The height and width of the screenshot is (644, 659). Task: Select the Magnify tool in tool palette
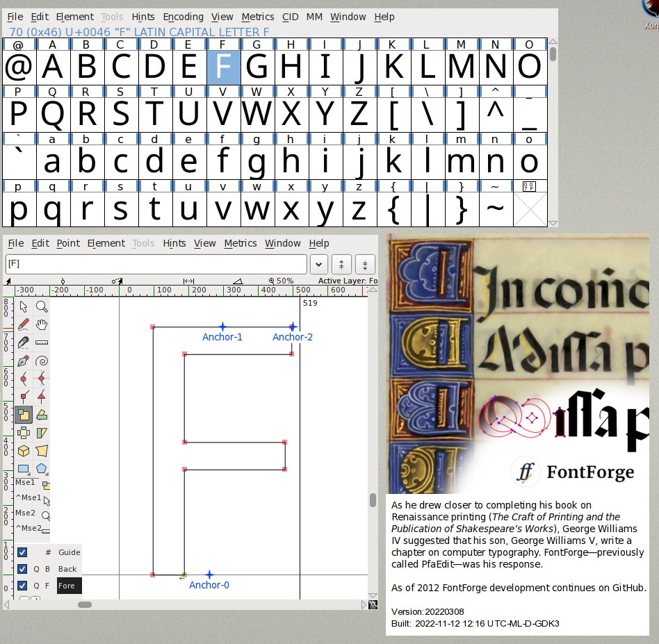tap(42, 306)
